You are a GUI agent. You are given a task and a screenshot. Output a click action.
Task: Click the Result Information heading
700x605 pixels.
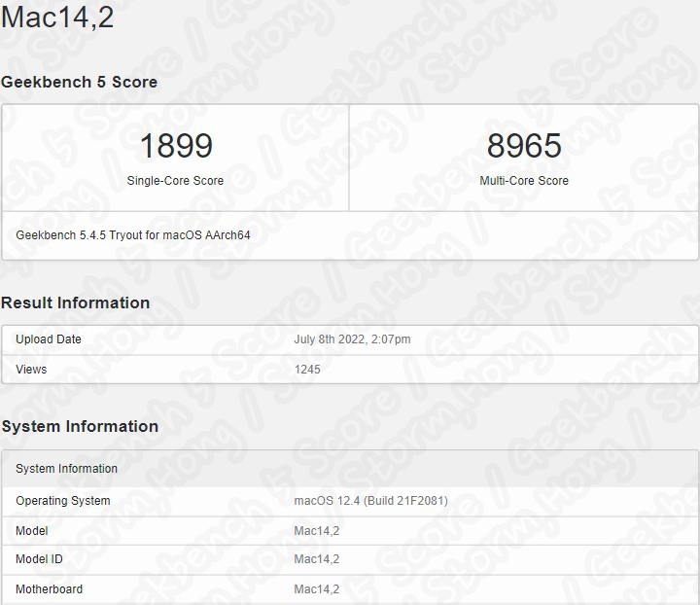[x=75, y=302]
